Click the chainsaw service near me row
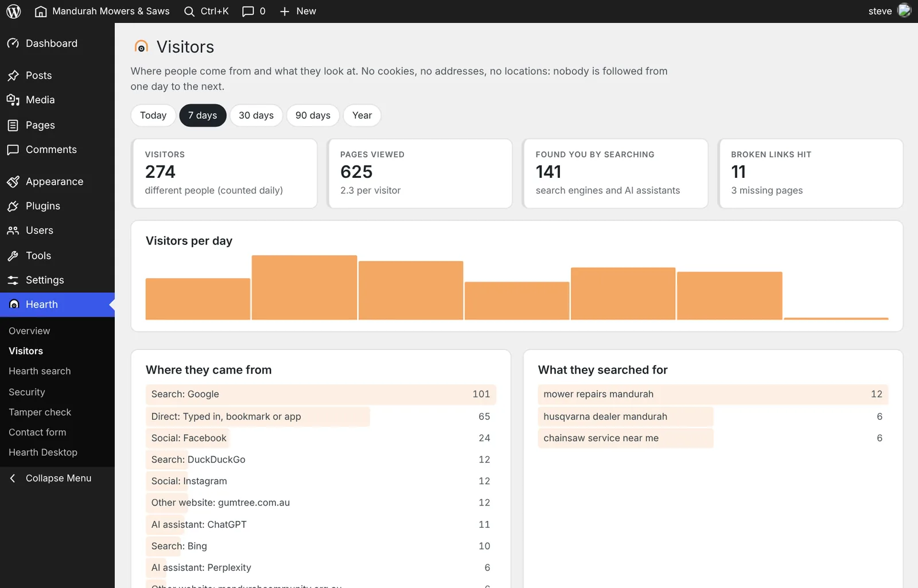 713,438
